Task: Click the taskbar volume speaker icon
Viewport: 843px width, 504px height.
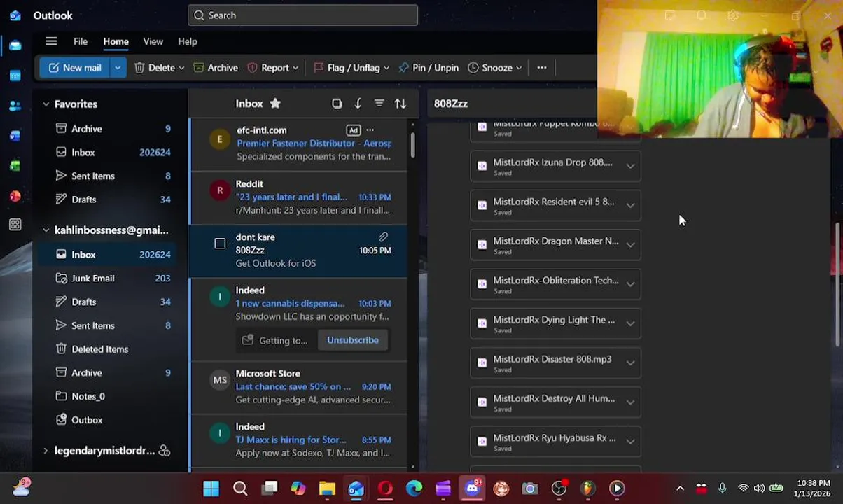Action: coord(759,488)
